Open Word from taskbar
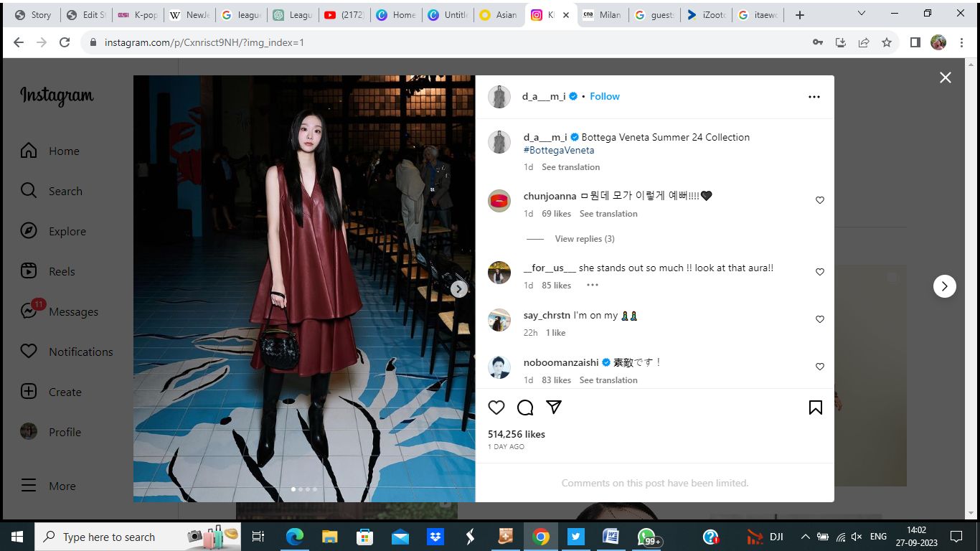The height and width of the screenshot is (551, 980). (x=611, y=537)
